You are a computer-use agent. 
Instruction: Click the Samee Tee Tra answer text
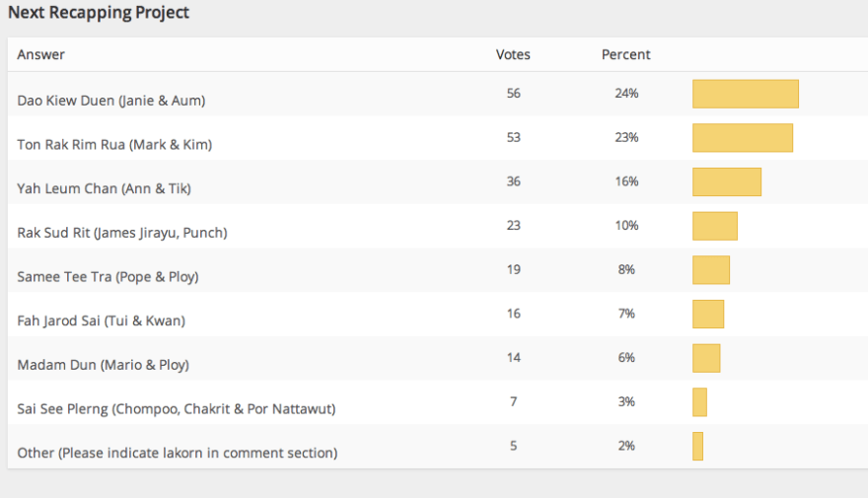click(x=108, y=277)
